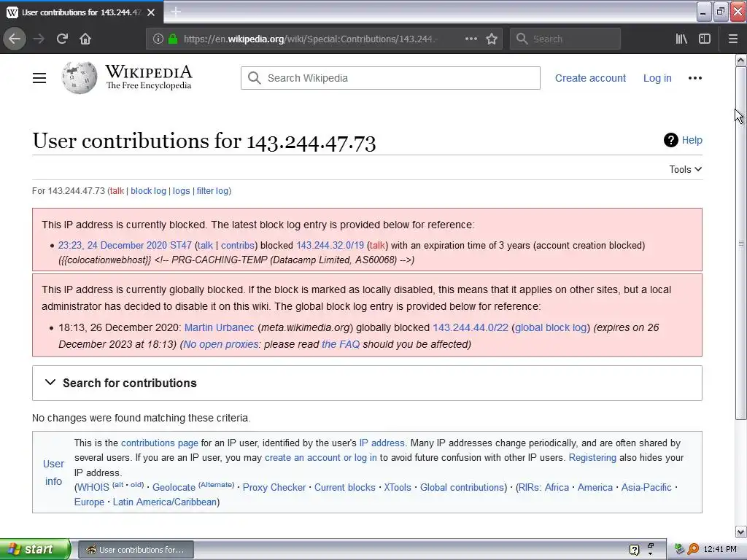
Task: Open the WHOIS link
Action: [93, 488]
